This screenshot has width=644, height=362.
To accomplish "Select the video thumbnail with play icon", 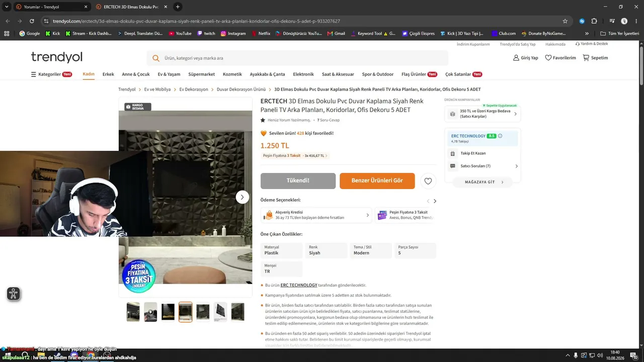I will pyautogui.click(x=150, y=312).
